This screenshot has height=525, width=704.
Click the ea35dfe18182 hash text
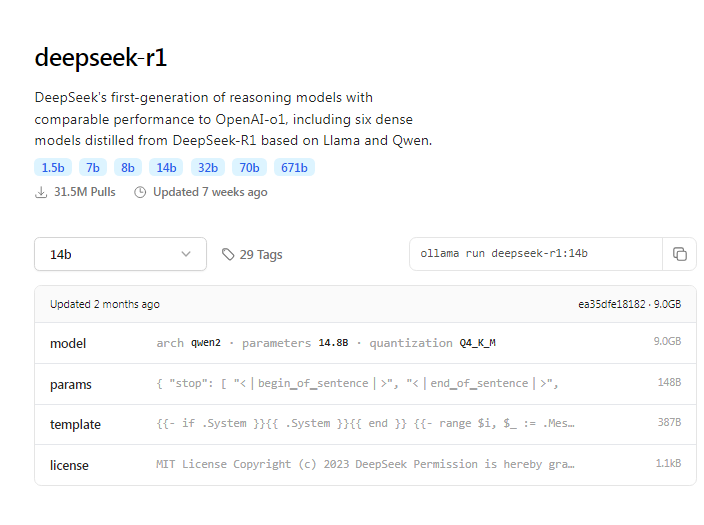pos(612,304)
